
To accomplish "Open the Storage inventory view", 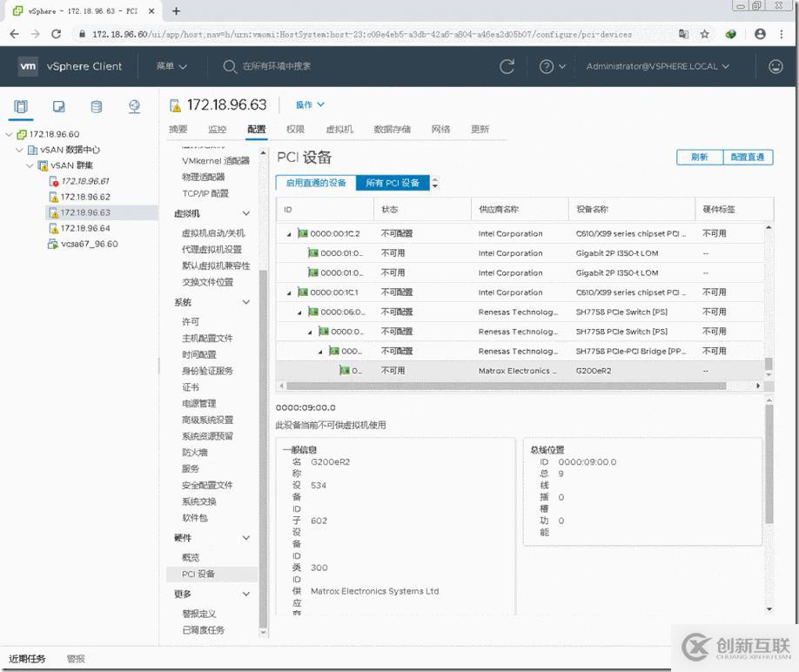I will (97, 106).
